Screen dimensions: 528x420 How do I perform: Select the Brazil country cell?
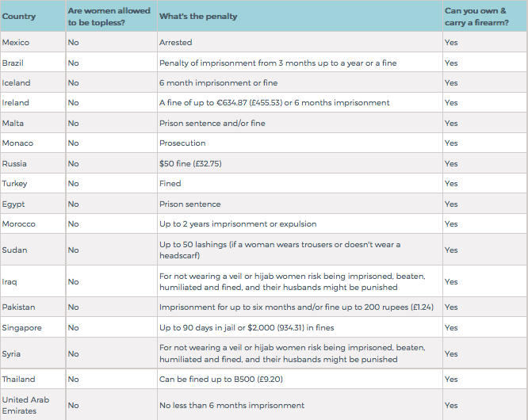click(x=14, y=63)
